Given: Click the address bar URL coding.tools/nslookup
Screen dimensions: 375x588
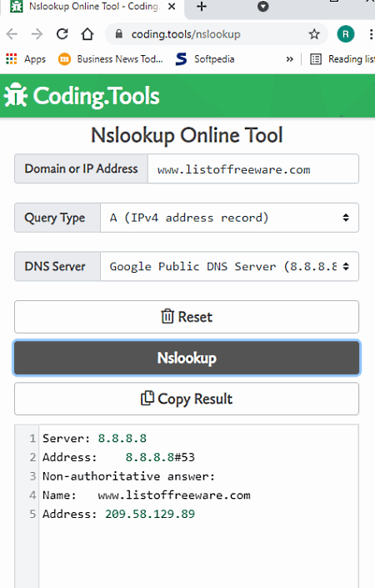Looking at the screenshot, I should [186, 34].
